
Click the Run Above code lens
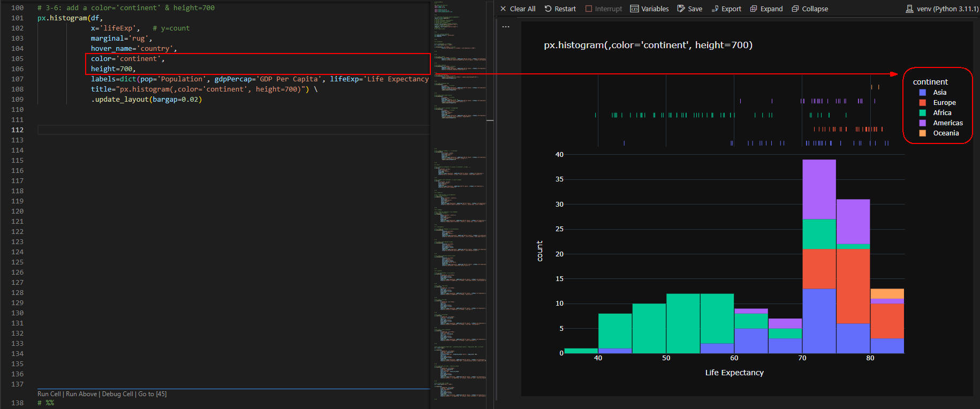coord(81,394)
